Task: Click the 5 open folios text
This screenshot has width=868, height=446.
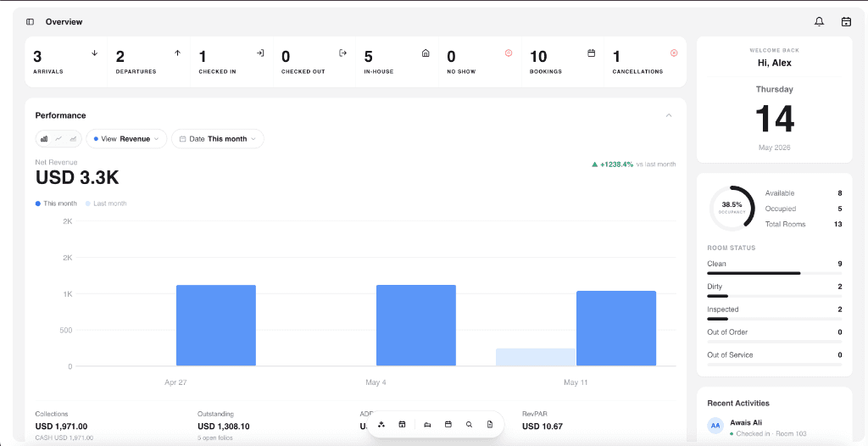Action: tap(215, 438)
